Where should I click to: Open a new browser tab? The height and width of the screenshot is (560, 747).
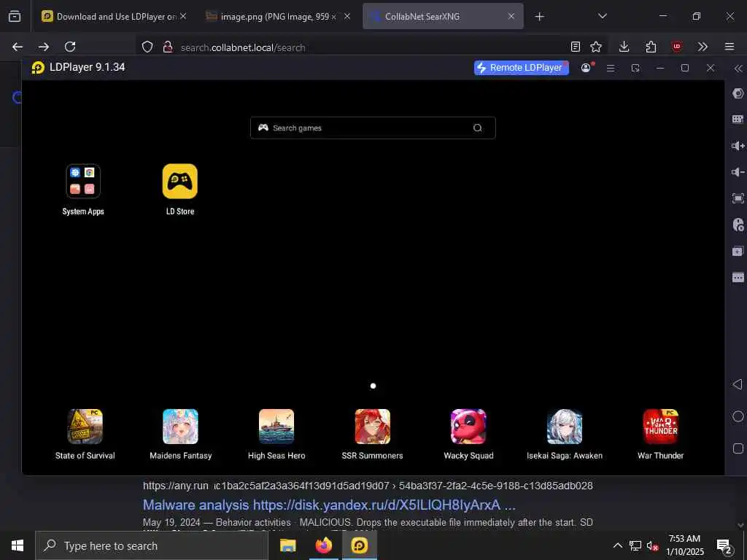click(539, 17)
